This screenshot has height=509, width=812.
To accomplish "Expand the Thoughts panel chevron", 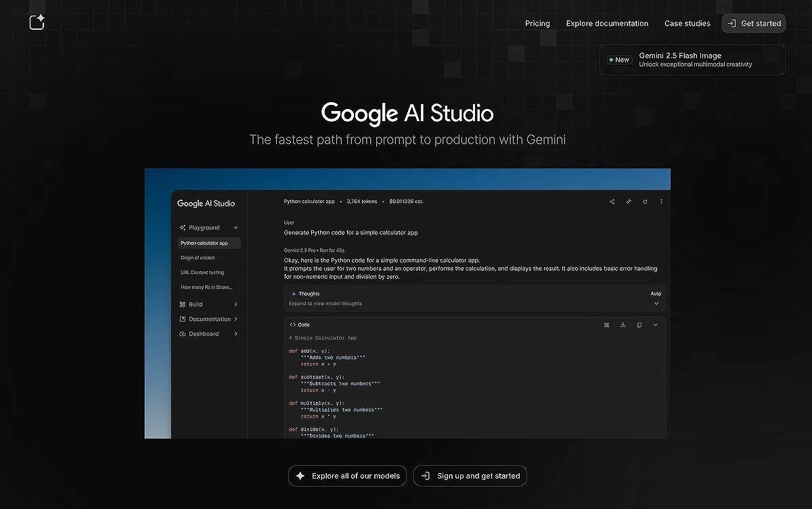I will pyautogui.click(x=656, y=304).
